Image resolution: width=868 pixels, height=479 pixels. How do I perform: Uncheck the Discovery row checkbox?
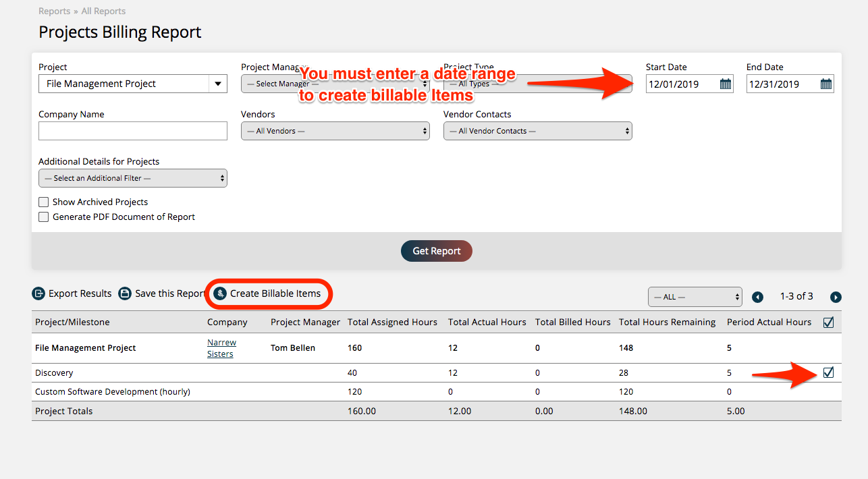828,372
